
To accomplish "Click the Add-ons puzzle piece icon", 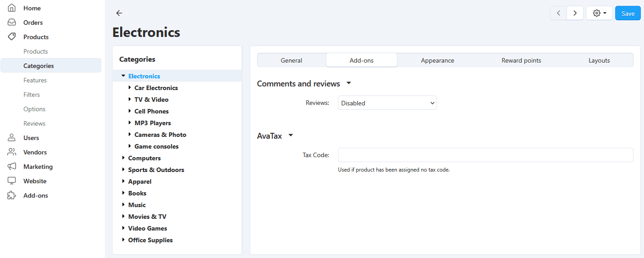I will tap(12, 195).
